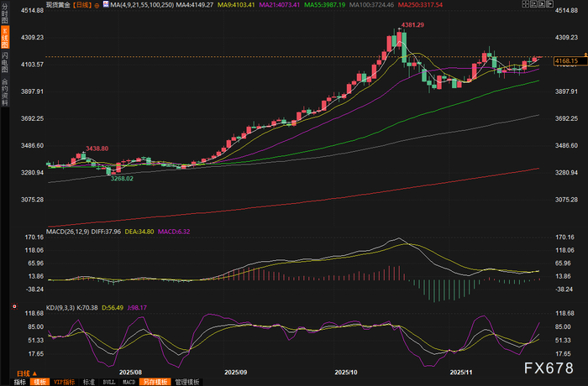Click the MA indicator settings icon
This screenshot has width=588, height=386.
(x=106, y=4)
